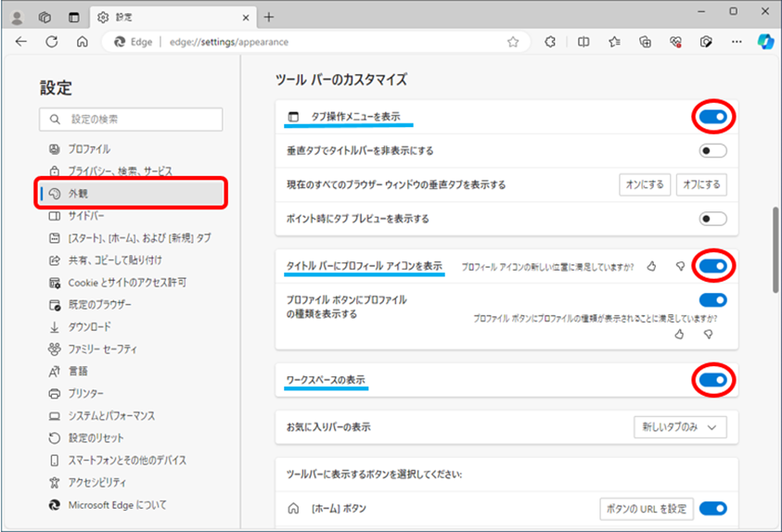Open the tab actions menu icon

[74, 18]
